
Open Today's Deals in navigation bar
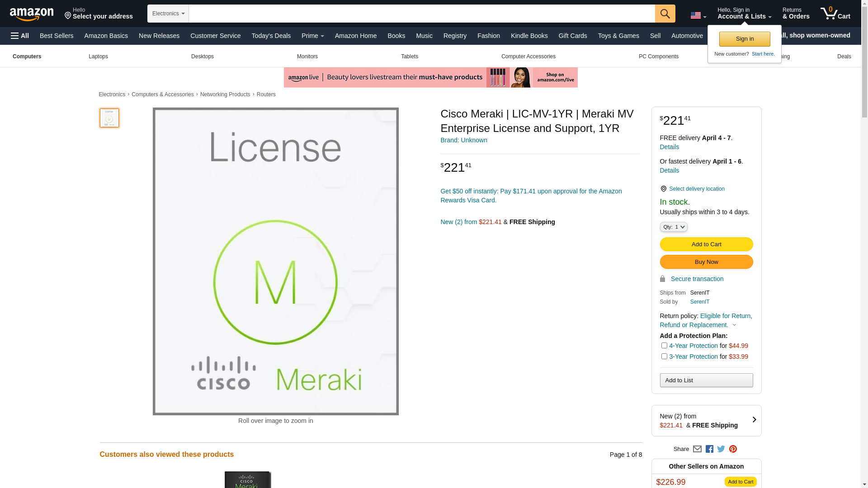pos(271,36)
